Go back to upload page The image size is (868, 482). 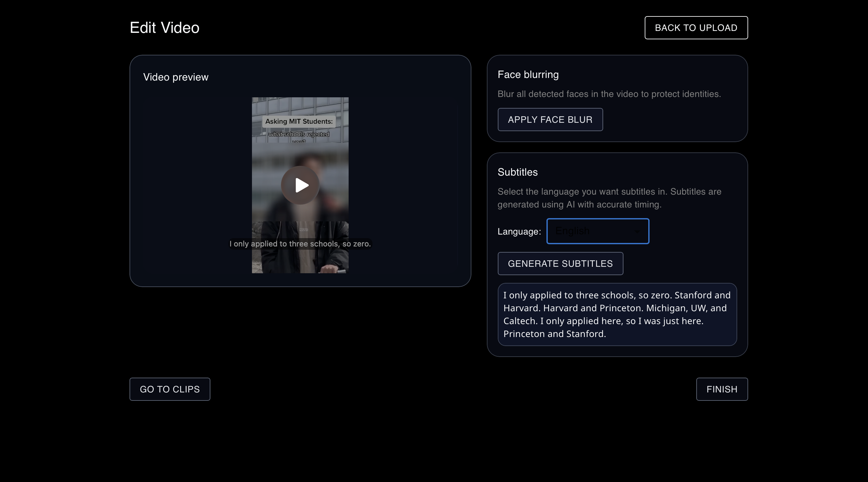[x=696, y=28]
